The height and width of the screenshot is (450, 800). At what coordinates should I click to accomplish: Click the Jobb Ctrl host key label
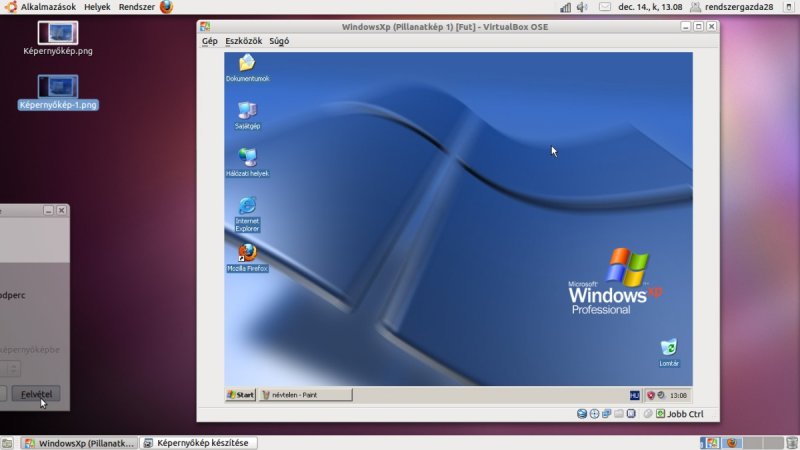(x=685, y=414)
